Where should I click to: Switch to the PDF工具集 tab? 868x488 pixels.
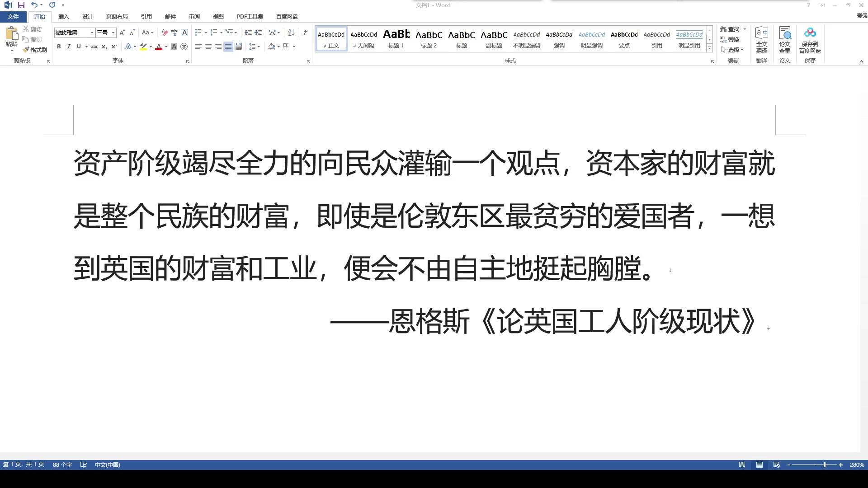(250, 16)
